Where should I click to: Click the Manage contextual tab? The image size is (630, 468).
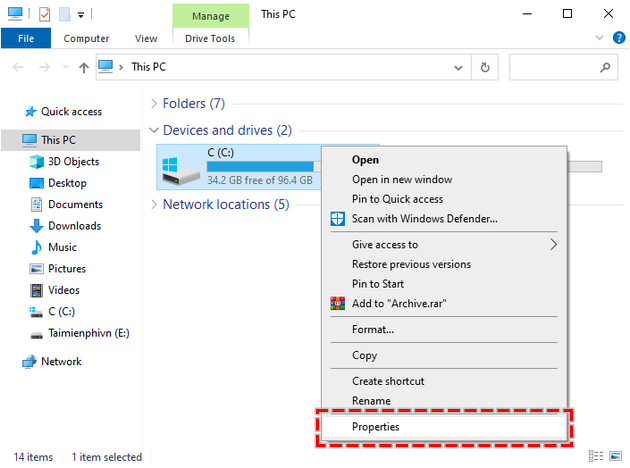click(x=211, y=16)
